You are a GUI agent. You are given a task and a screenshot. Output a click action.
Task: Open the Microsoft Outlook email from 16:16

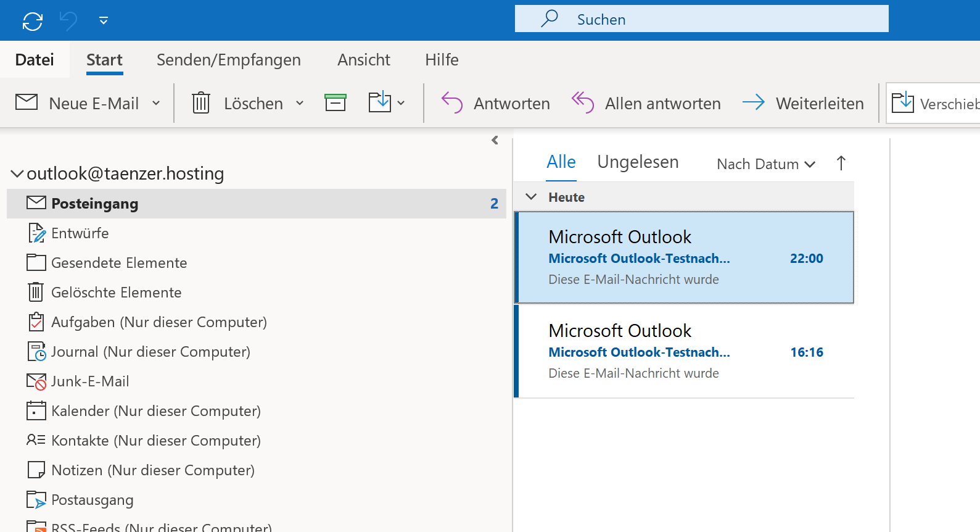(x=685, y=352)
